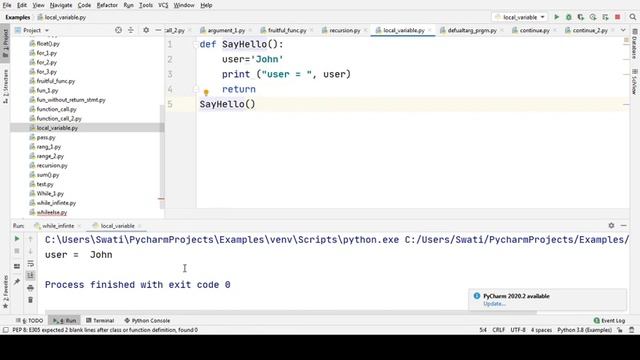This screenshot has width=640, height=360.
Task: Select pass.py in project tree
Action: coord(46,137)
